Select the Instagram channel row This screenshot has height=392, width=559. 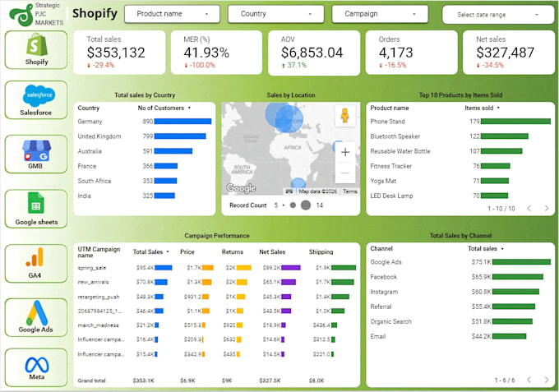coord(460,292)
